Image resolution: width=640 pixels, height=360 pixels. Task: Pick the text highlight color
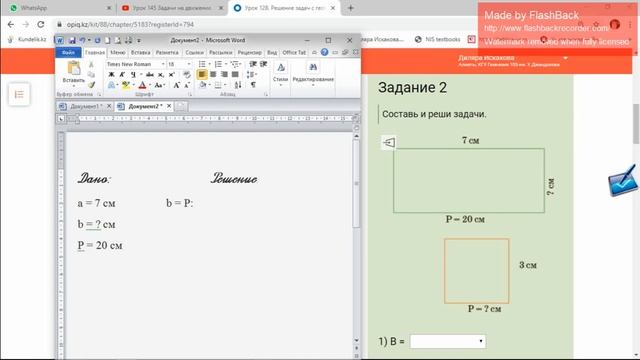(x=127, y=85)
